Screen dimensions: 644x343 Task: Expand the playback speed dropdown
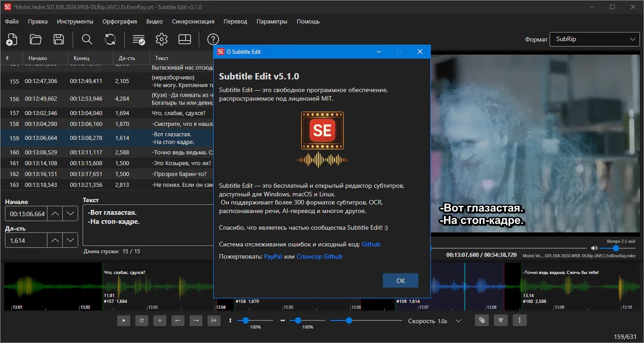tap(458, 321)
